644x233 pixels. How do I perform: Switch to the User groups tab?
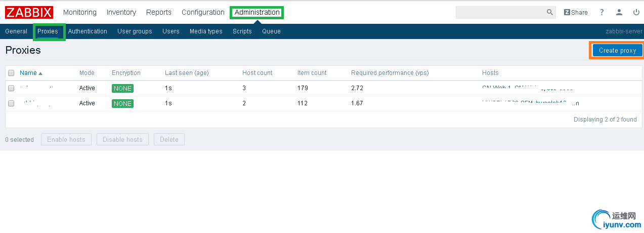135,31
